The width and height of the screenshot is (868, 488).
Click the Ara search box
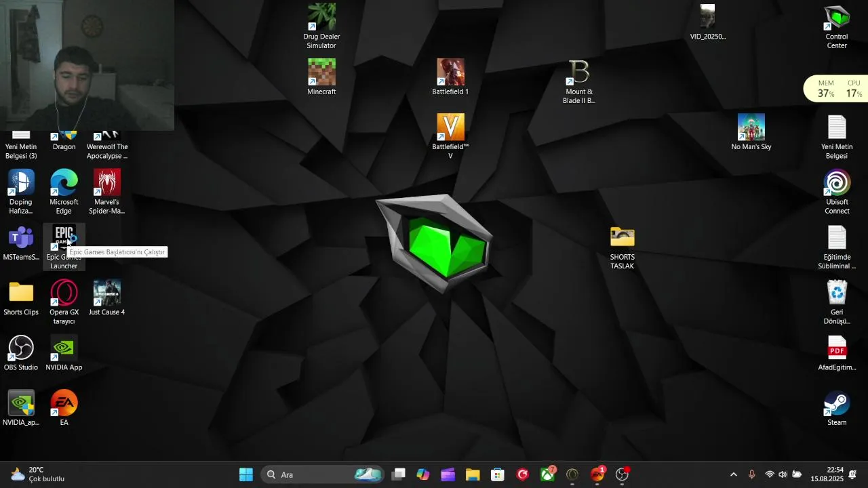coord(323,474)
